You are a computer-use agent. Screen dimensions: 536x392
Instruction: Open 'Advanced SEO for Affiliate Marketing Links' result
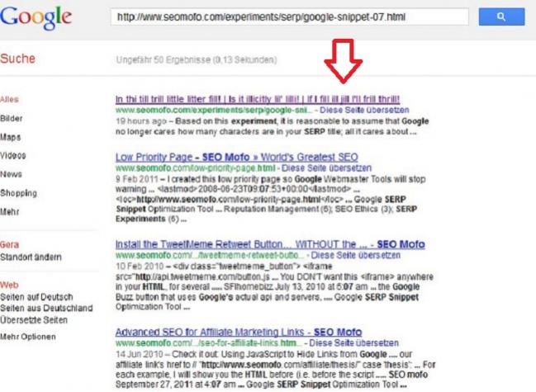coord(239,333)
